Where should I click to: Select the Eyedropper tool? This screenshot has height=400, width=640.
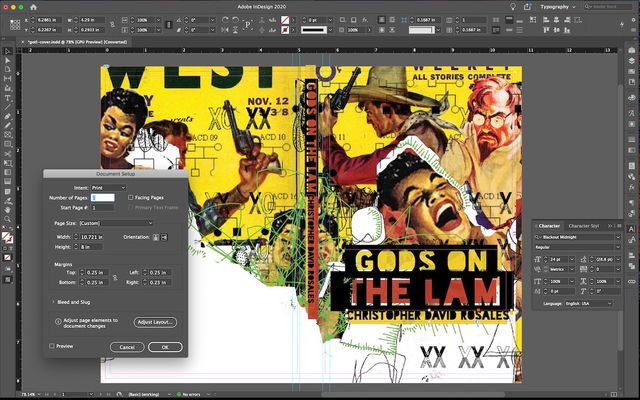[x=7, y=201]
